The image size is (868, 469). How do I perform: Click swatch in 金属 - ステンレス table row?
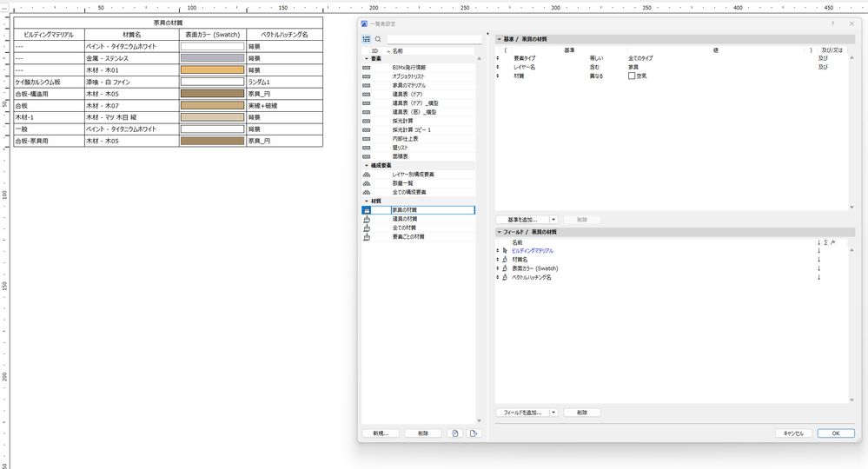pos(213,58)
